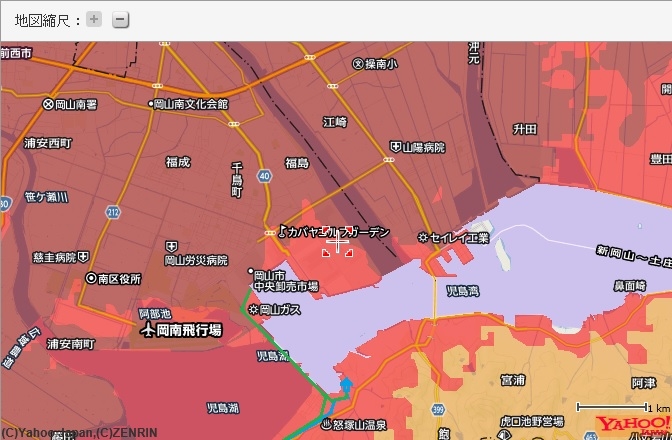The width and height of the screenshot is (672, 440).
Task: Zoom in with the map scale plus button
Action: pos(94,19)
